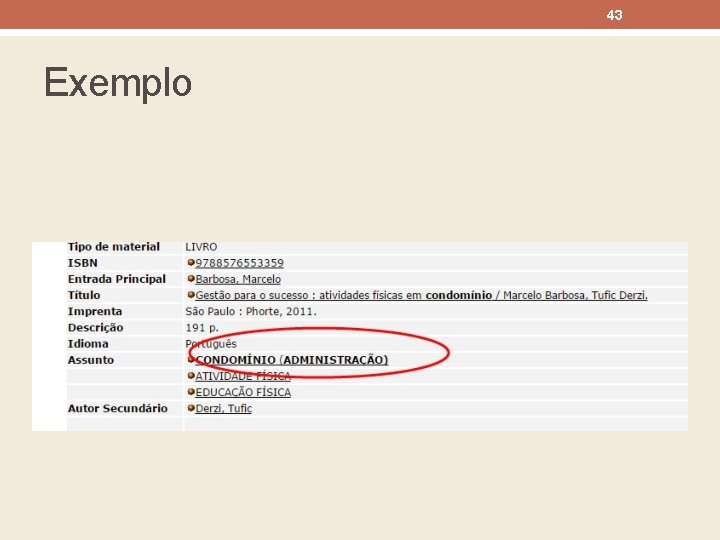Select the Autor Secundário label
The height and width of the screenshot is (540, 720).
click(x=118, y=408)
